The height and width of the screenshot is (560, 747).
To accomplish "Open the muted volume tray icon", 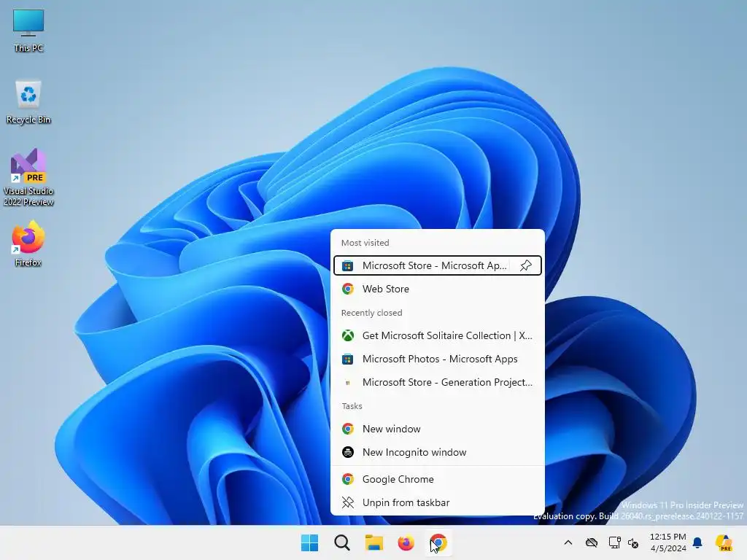I will click(633, 542).
